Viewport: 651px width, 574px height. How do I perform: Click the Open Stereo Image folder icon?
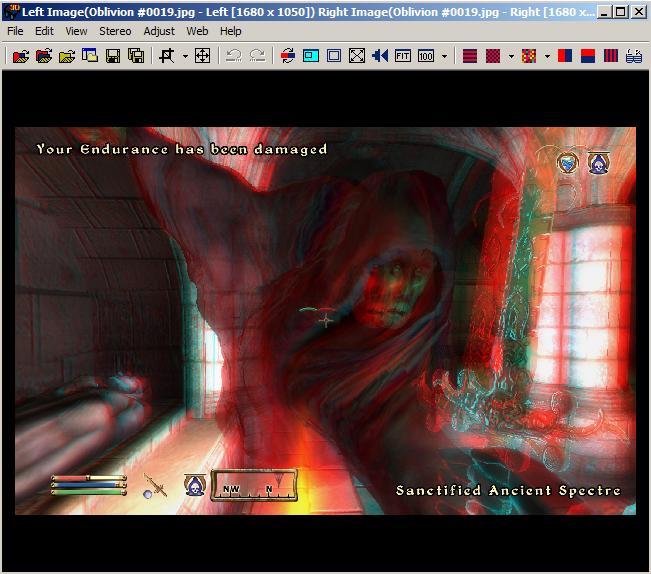pyautogui.click(x=21, y=56)
